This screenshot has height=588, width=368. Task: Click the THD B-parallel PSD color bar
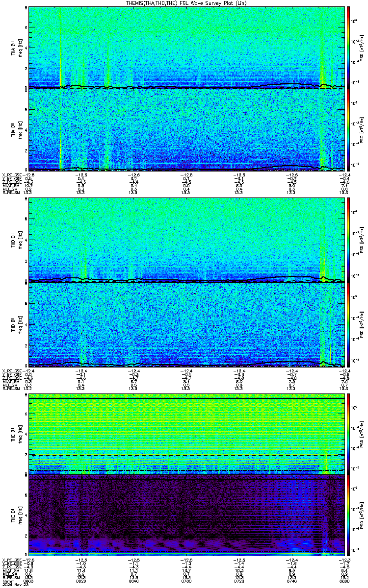pyautogui.click(x=349, y=324)
